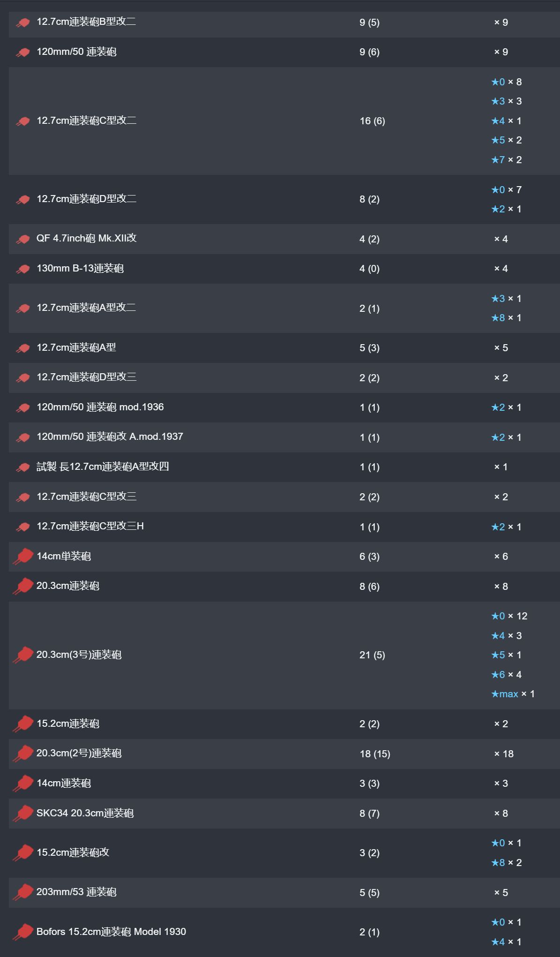Click the 120mm/50 連装砲改 A.mod.1937 name

(110, 437)
